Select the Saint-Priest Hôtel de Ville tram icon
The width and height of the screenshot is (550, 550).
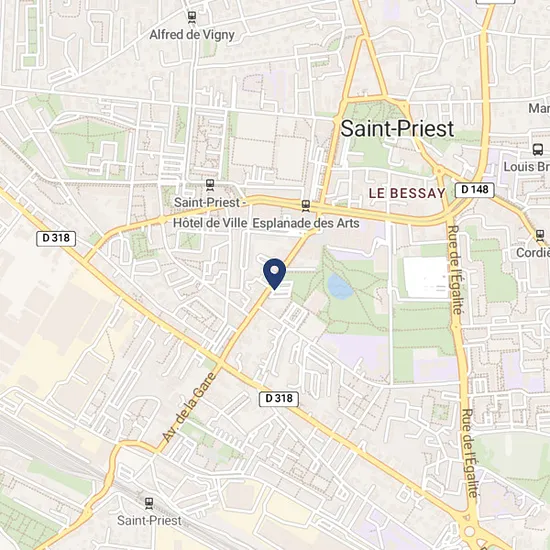point(210,185)
